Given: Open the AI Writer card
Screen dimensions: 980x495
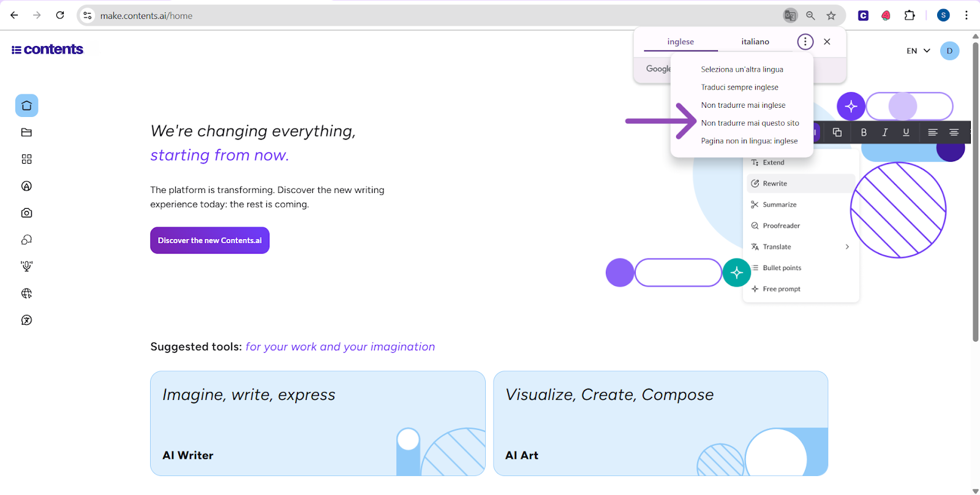Looking at the screenshot, I should (x=317, y=423).
